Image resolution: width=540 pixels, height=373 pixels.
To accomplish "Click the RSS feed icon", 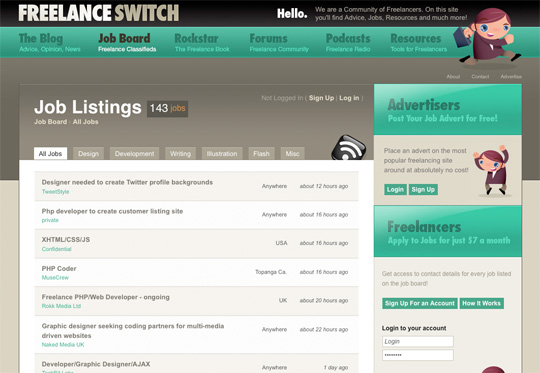I will click(x=349, y=148).
